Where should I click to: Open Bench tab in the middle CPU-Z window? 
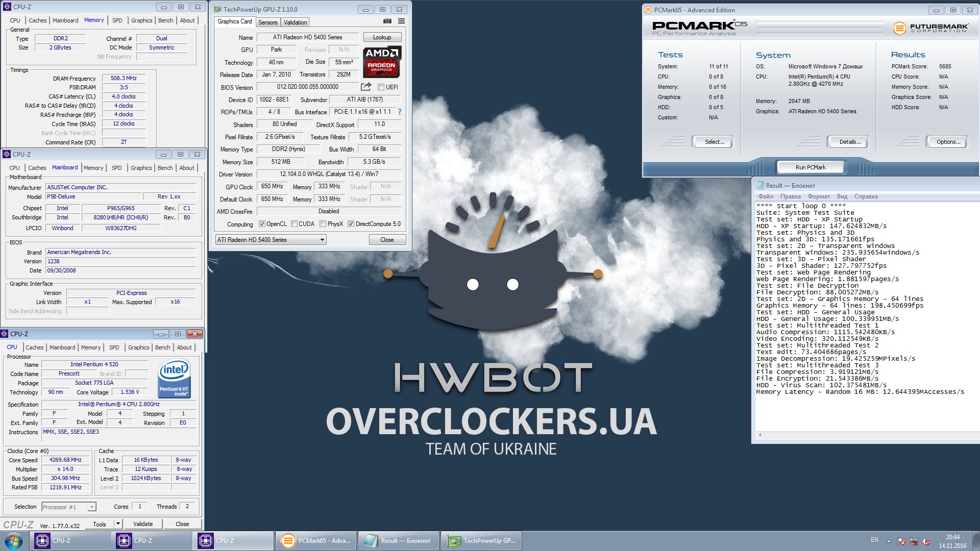coord(165,168)
